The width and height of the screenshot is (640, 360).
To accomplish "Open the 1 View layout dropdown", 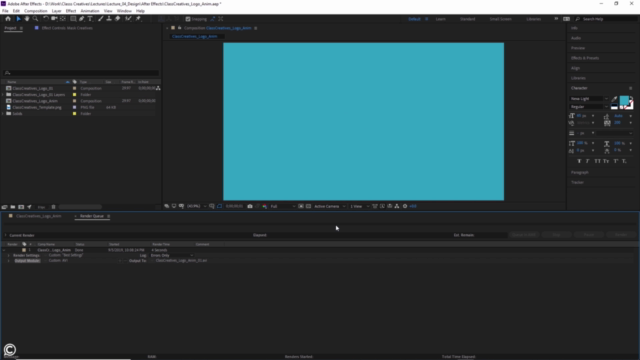I will point(360,206).
